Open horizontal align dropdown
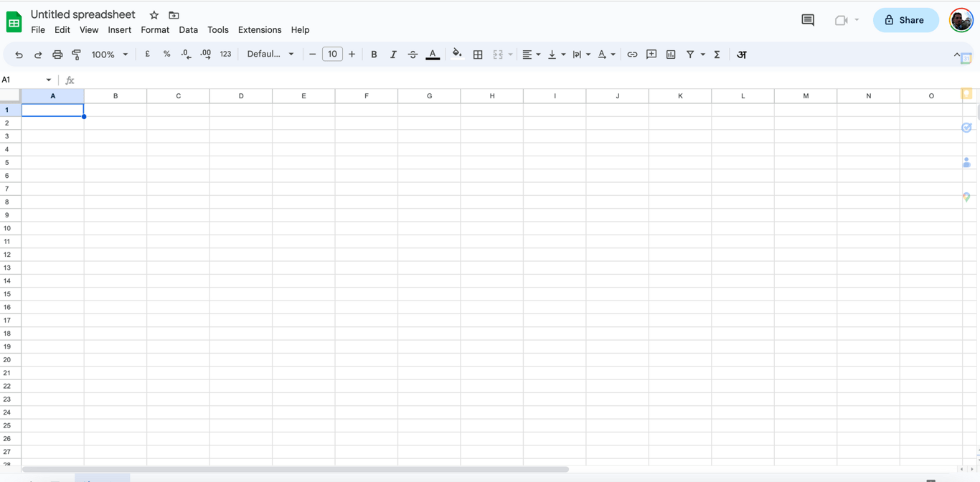Image resolution: width=980 pixels, height=482 pixels. tap(531, 55)
